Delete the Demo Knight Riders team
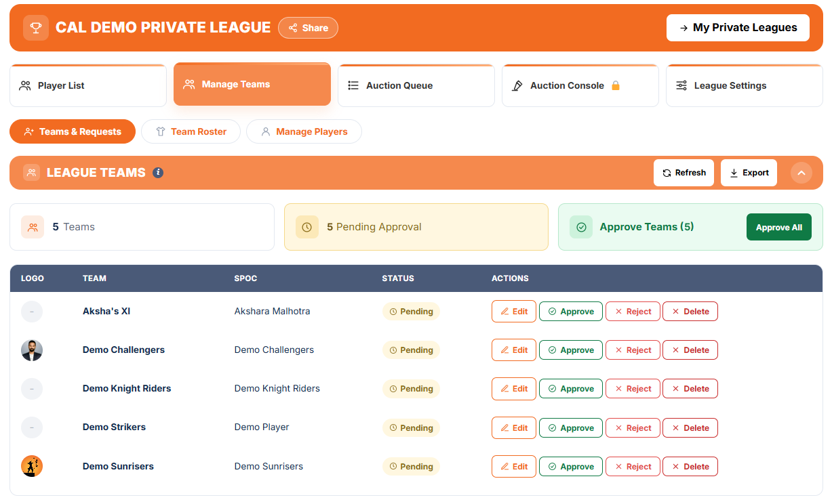This screenshot has height=504, width=832. (x=690, y=389)
